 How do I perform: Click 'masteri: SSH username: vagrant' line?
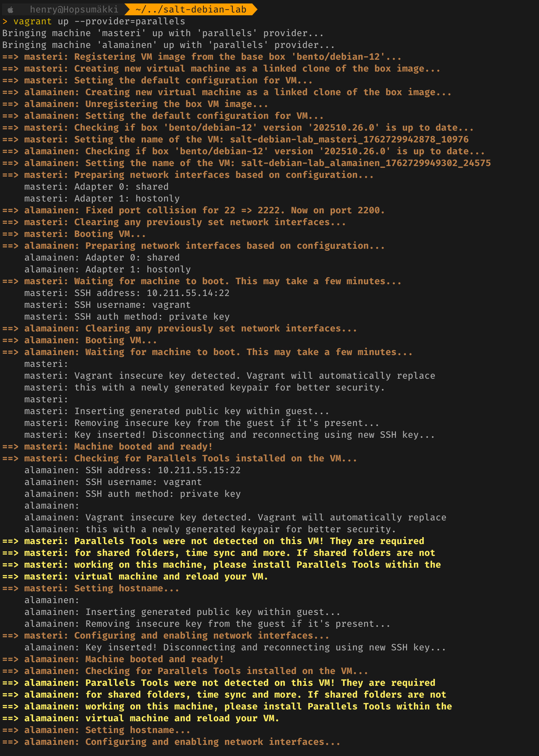107,305
